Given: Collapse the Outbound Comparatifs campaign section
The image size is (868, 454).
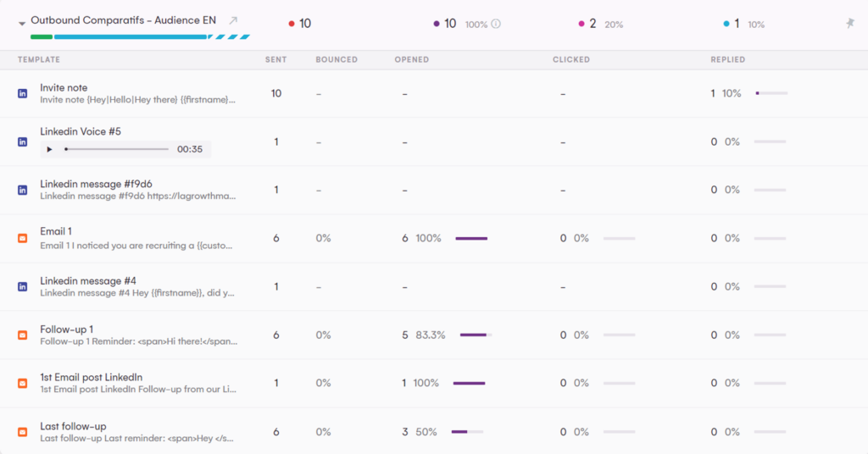Looking at the screenshot, I should click(22, 24).
